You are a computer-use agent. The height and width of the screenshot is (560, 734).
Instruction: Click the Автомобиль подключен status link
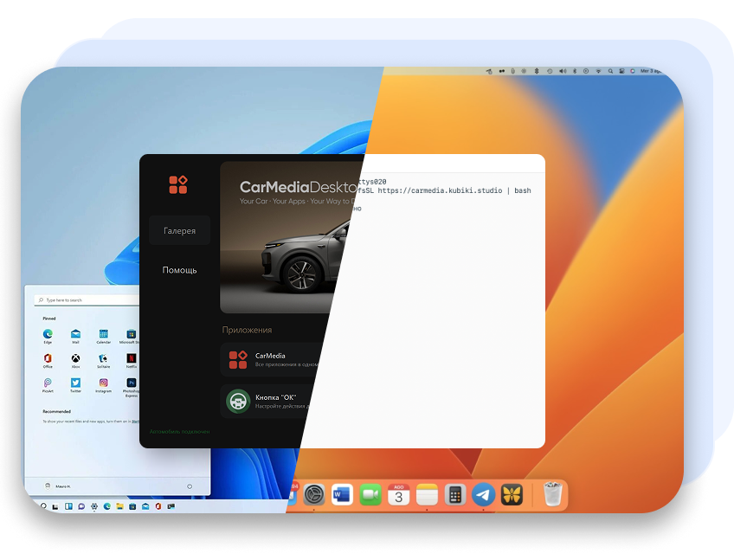tap(179, 430)
